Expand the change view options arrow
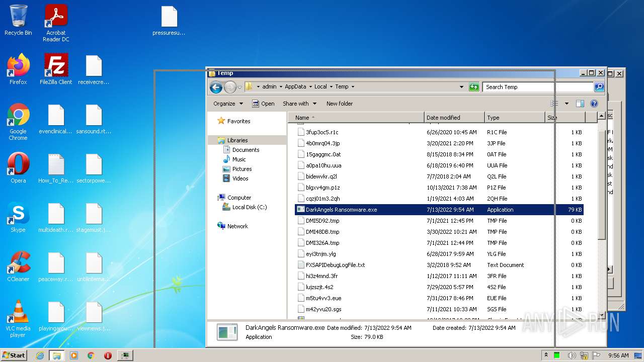The height and width of the screenshot is (362, 644). [567, 104]
